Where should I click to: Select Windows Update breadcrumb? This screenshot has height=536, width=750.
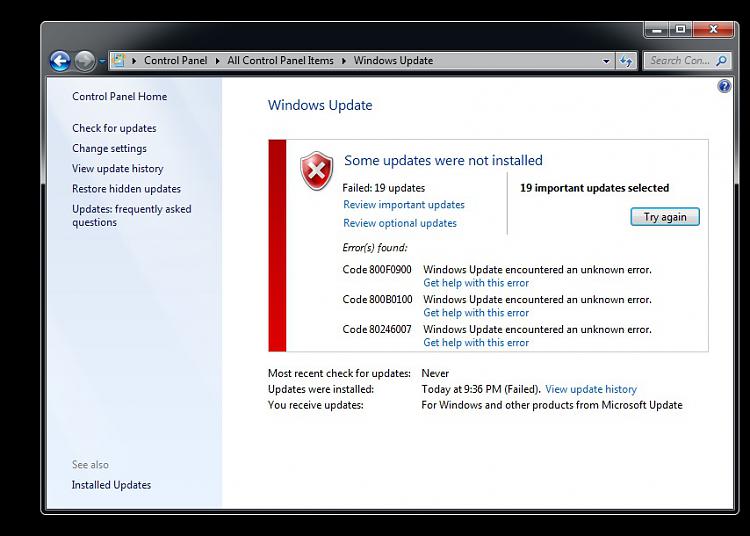coord(393,60)
